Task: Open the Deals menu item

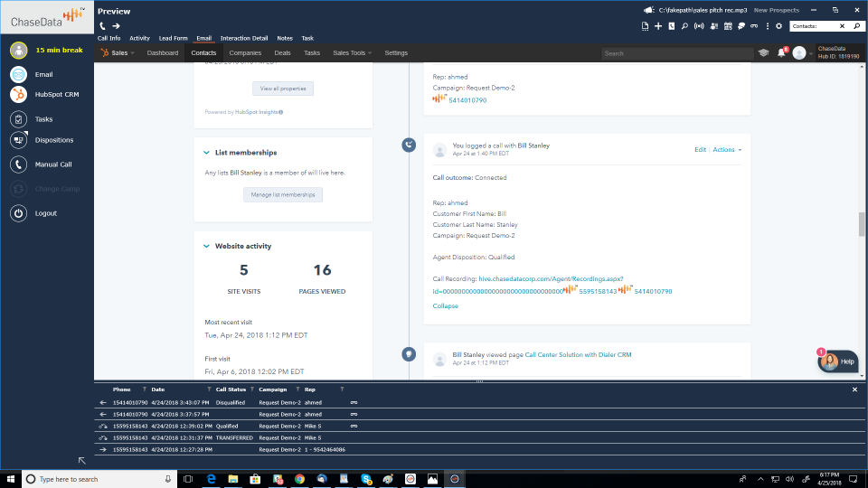Action: tap(282, 53)
